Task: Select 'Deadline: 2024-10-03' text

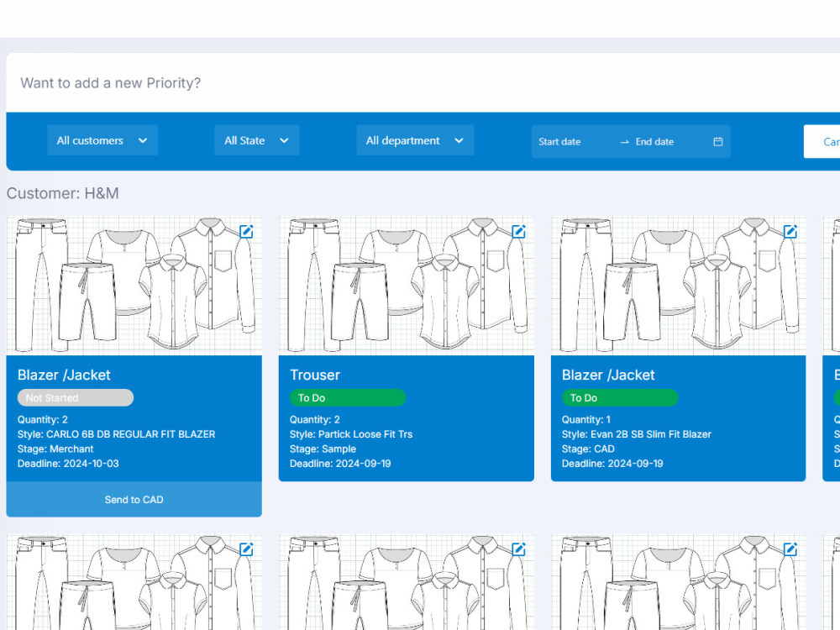Action: pyautogui.click(x=68, y=464)
